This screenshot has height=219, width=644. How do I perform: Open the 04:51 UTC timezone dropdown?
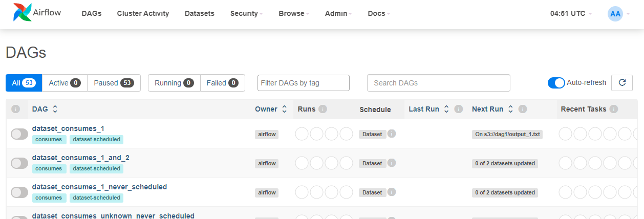(571, 14)
